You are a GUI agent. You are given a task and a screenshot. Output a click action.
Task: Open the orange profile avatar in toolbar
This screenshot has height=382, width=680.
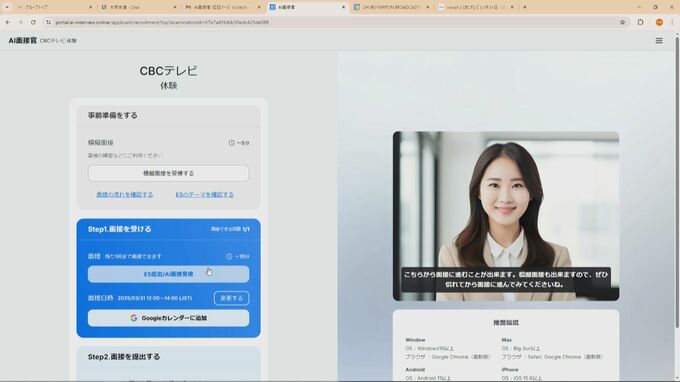click(659, 22)
